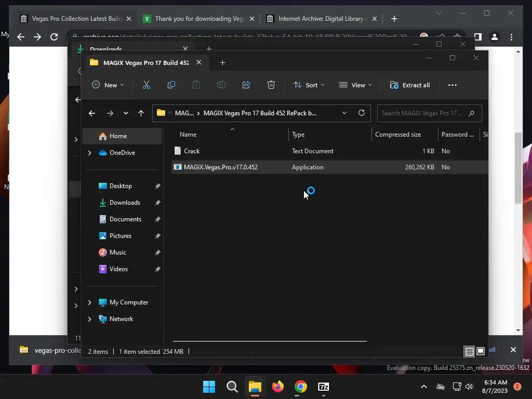This screenshot has width=532, height=399.
Task: Go up one folder level
Action: tap(141, 113)
